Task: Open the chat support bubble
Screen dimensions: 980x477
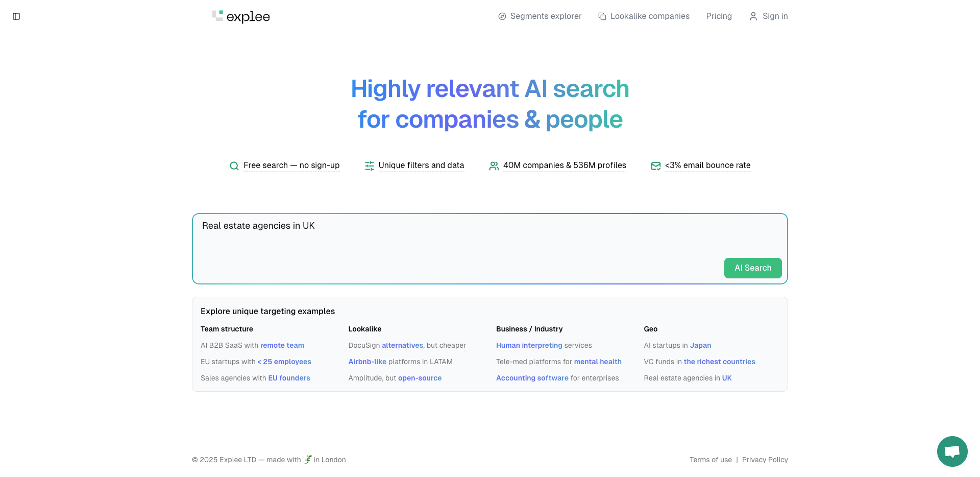Action: (x=952, y=451)
